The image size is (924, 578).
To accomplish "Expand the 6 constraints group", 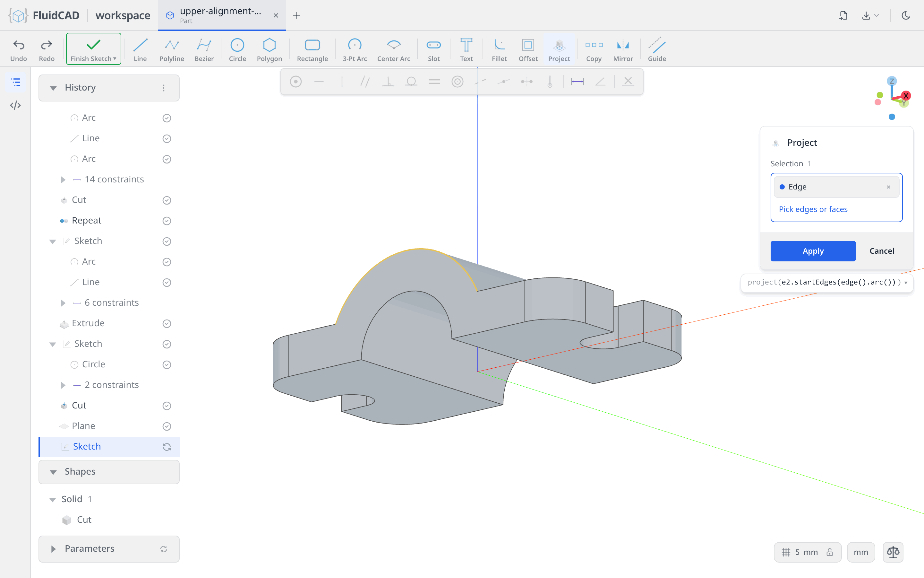I will point(63,303).
